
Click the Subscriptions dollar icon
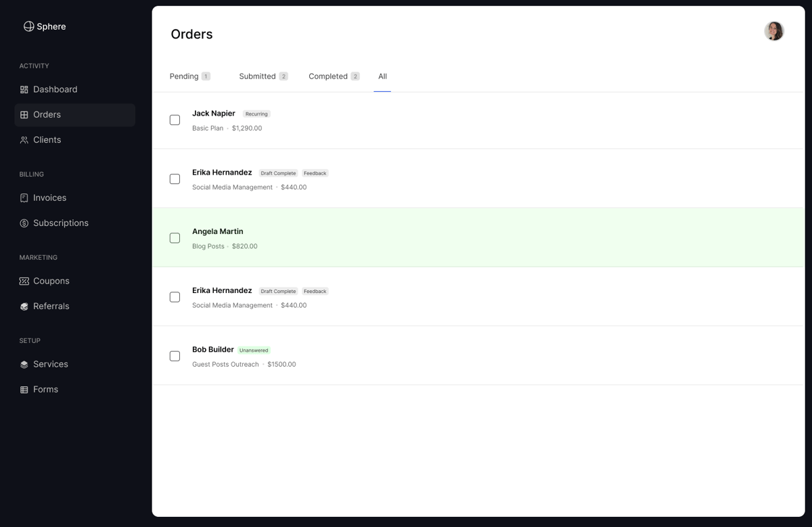click(x=24, y=223)
